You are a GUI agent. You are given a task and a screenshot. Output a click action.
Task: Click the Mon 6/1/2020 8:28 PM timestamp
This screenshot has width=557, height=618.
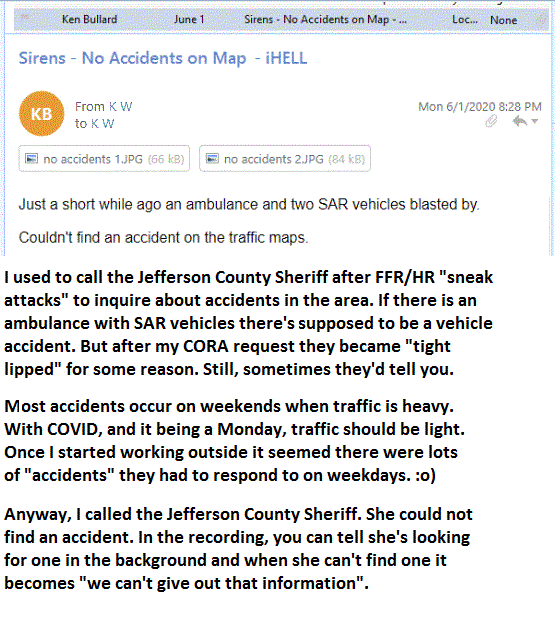[480, 106]
